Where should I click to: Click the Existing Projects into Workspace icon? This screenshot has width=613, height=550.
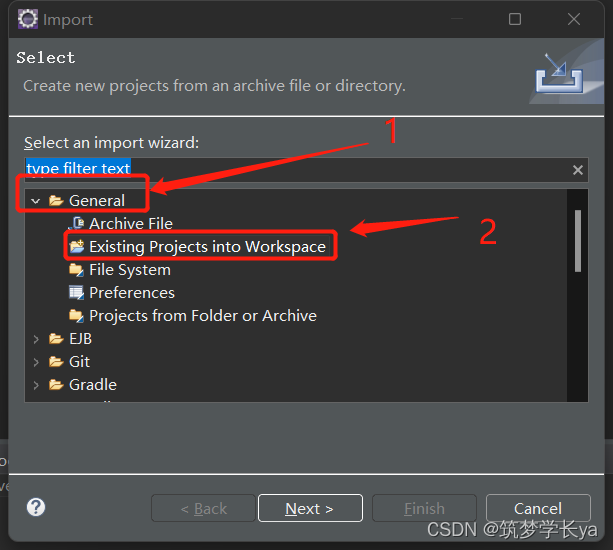point(77,247)
